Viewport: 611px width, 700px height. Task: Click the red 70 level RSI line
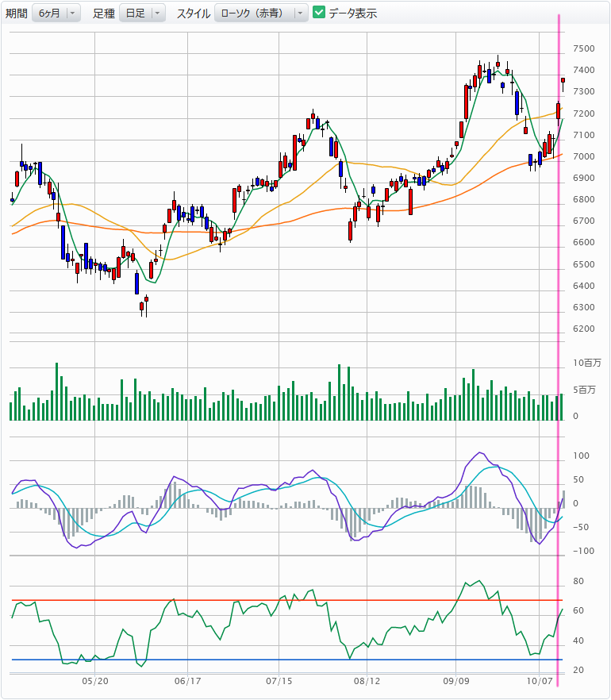click(x=287, y=600)
